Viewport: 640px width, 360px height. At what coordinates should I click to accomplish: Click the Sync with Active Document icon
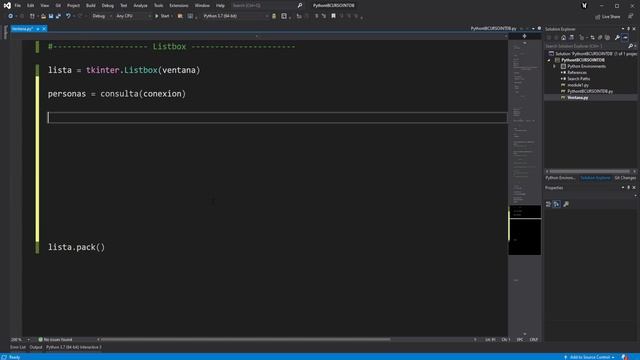593,38
